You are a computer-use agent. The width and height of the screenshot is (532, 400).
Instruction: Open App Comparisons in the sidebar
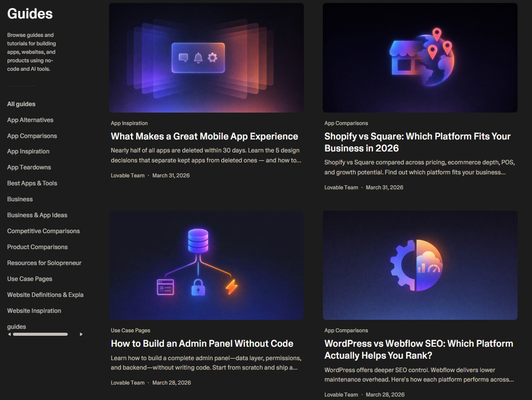[x=32, y=136]
